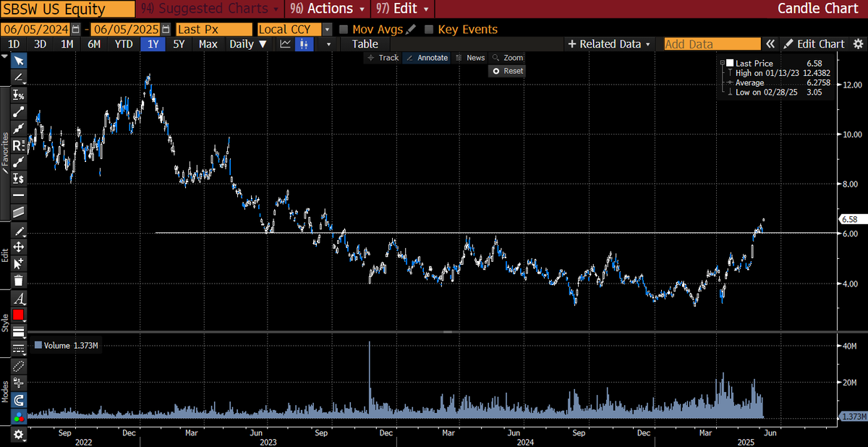The width and height of the screenshot is (868, 447).
Task: Enable the Mov Avgs checkbox
Action: 344,30
